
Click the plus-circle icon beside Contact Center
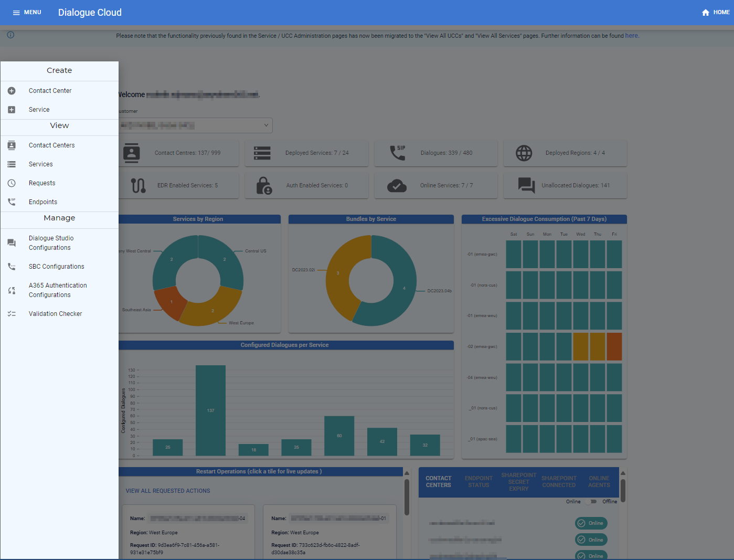click(12, 91)
